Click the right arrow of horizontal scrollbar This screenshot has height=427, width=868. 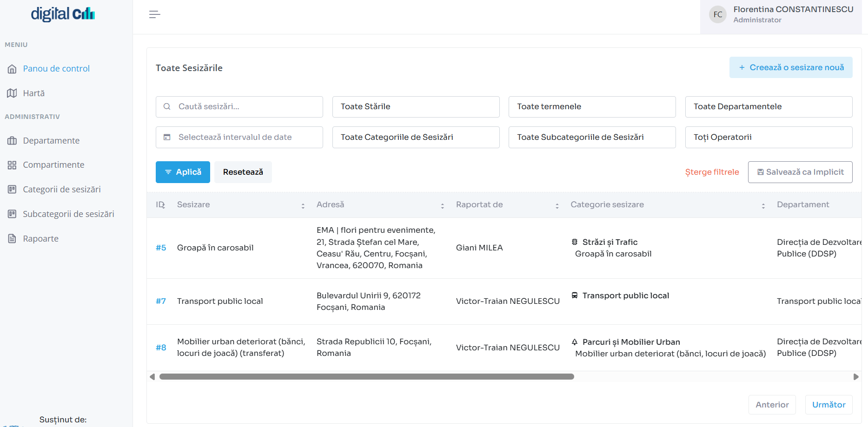(x=856, y=377)
